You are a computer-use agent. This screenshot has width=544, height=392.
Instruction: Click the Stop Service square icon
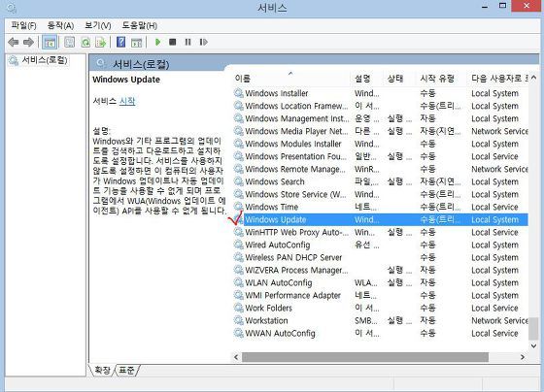pyautogui.click(x=173, y=43)
